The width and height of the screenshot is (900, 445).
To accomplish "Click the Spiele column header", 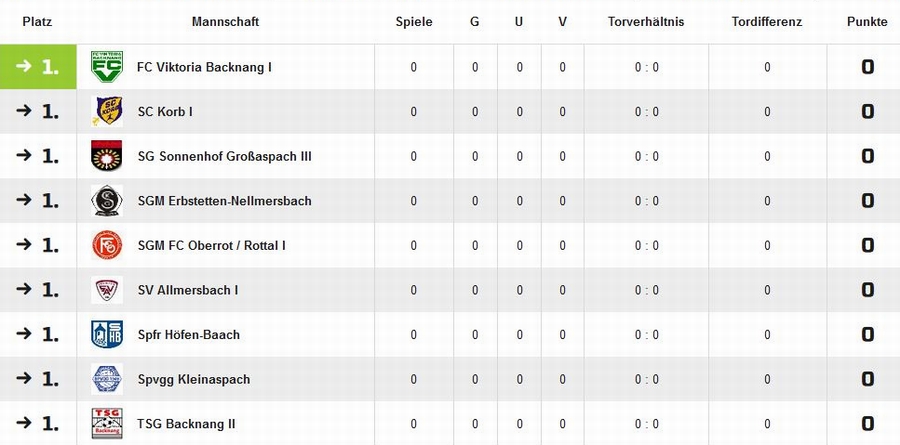I will coord(414,22).
